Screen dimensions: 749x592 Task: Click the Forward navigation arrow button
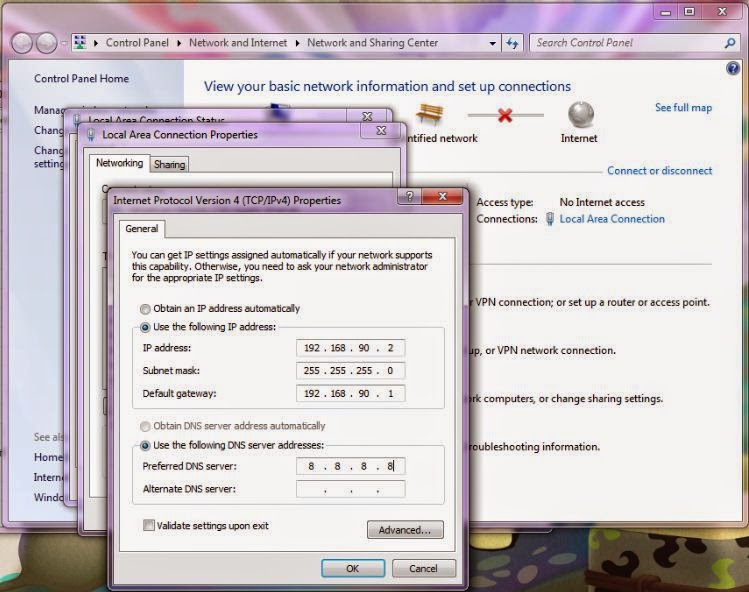(x=47, y=43)
